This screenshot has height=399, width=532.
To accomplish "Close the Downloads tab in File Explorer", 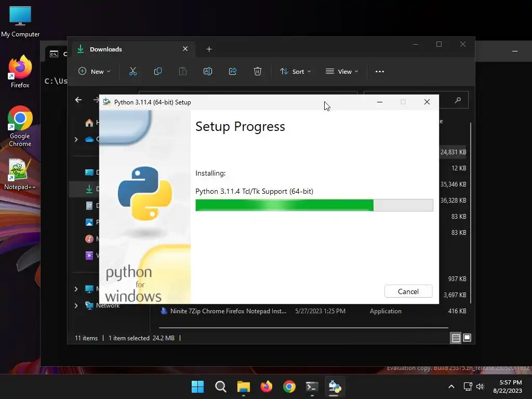I will pyautogui.click(x=185, y=49).
